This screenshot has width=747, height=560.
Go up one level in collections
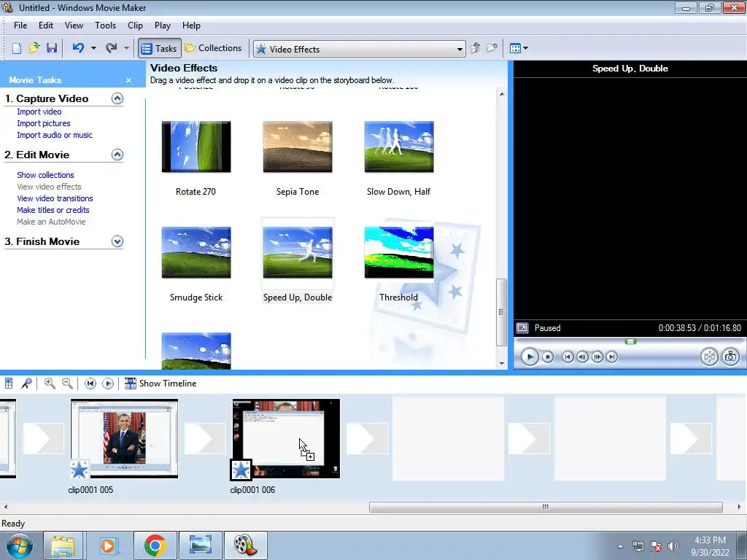tap(475, 48)
